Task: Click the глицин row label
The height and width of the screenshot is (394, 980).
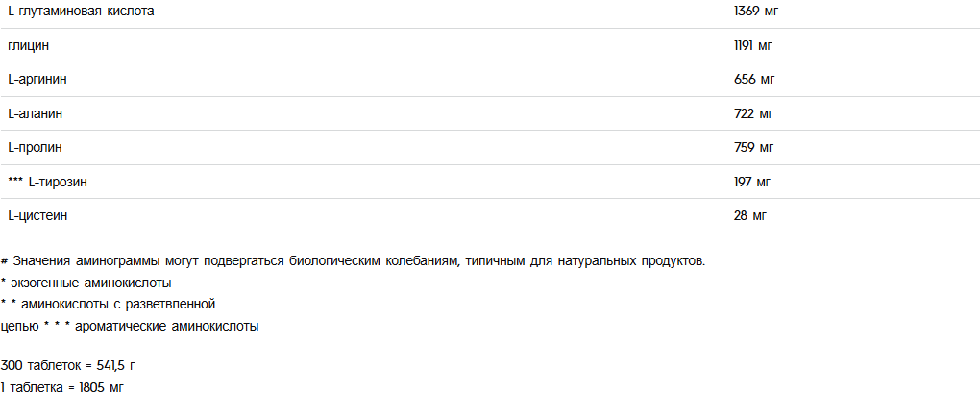Action: pos(28,46)
